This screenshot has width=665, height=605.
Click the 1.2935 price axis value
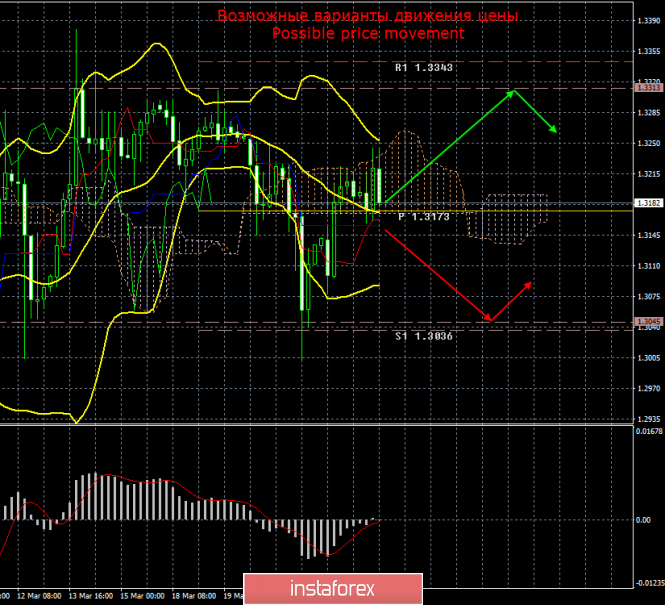tap(649, 419)
